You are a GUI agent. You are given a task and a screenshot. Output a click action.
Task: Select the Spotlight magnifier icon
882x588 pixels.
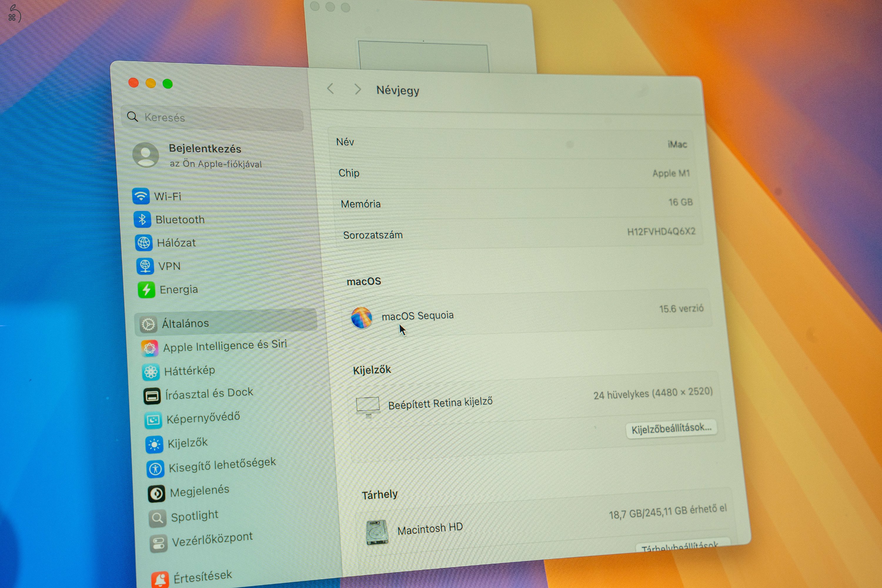pyautogui.click(x=158, y=518)
